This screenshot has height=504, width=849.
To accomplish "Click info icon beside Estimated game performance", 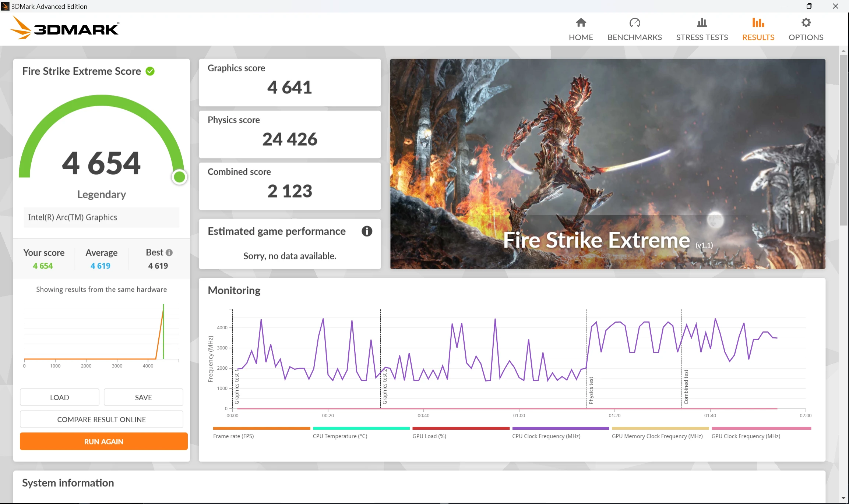I will coord(367,231).
